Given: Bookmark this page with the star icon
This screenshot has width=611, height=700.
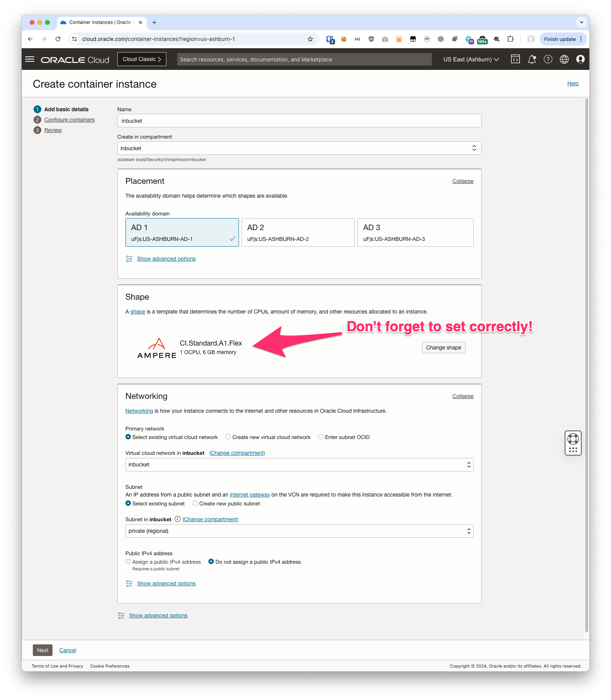Looking at the screenshot, I should point(310,39).
